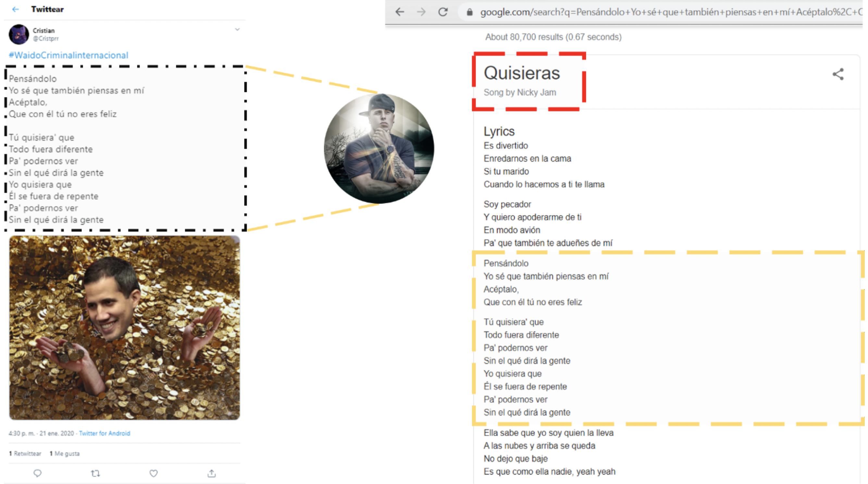Screen dimensions: 868x484
Task: Reload the Google search page
Action: [443, 12]
